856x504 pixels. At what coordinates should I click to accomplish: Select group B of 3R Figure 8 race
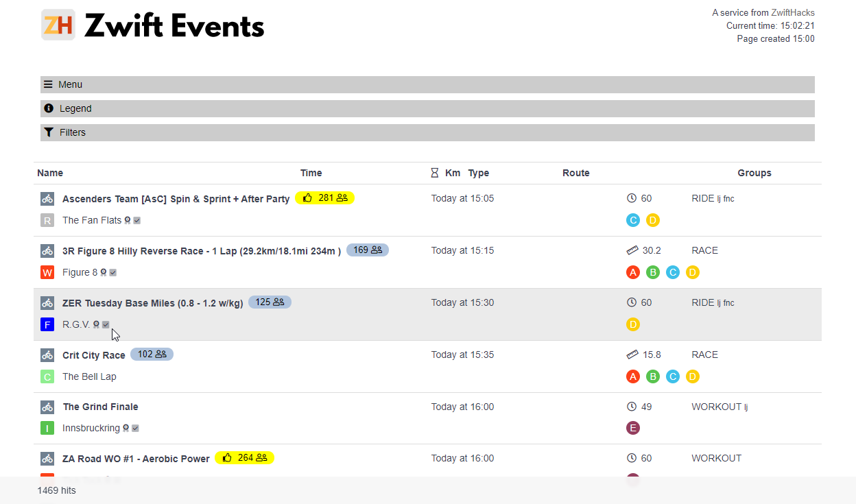[653, 272]
